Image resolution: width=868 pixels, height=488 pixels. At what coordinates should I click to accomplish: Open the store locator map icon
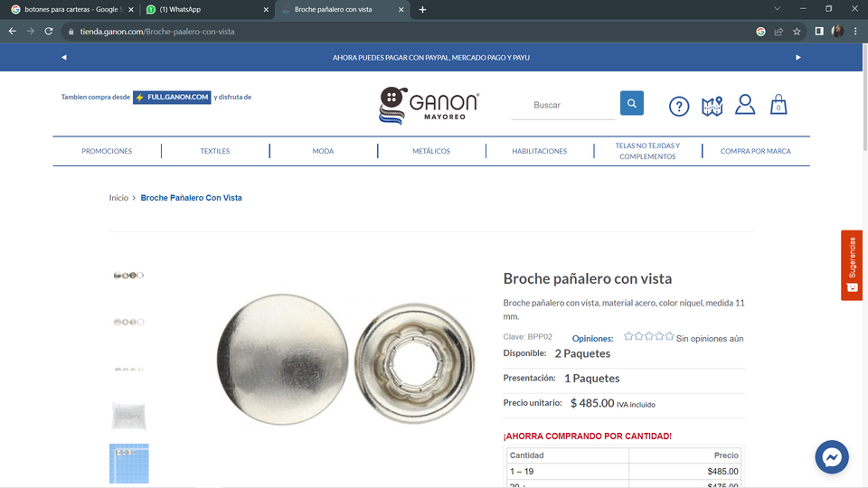pyautogui.click(x=712, y=106)
